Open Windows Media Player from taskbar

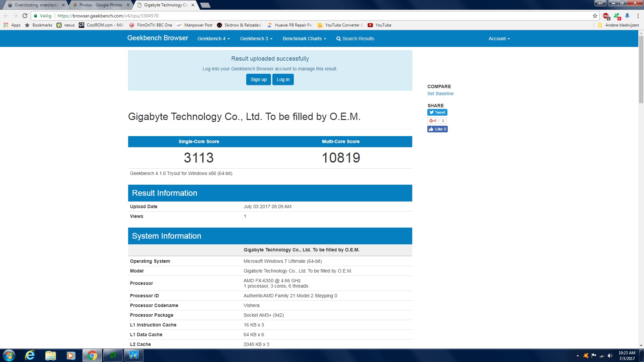tap(71, 355)
